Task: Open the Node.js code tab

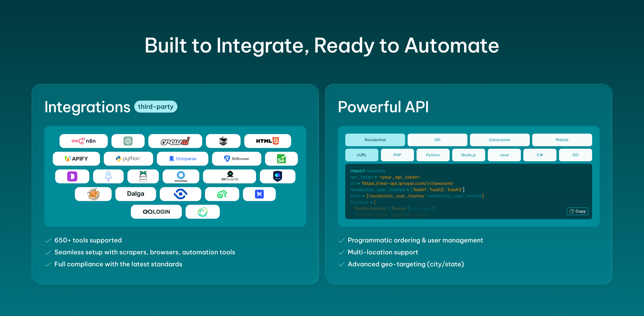Action: [x=469, y=155]
